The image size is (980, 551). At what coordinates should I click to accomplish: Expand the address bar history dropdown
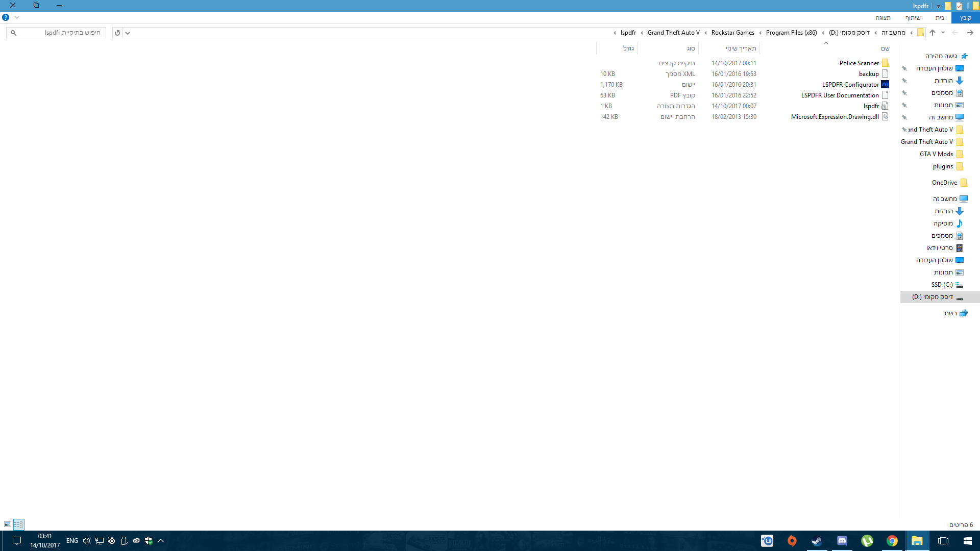click(x=128, y=33)
